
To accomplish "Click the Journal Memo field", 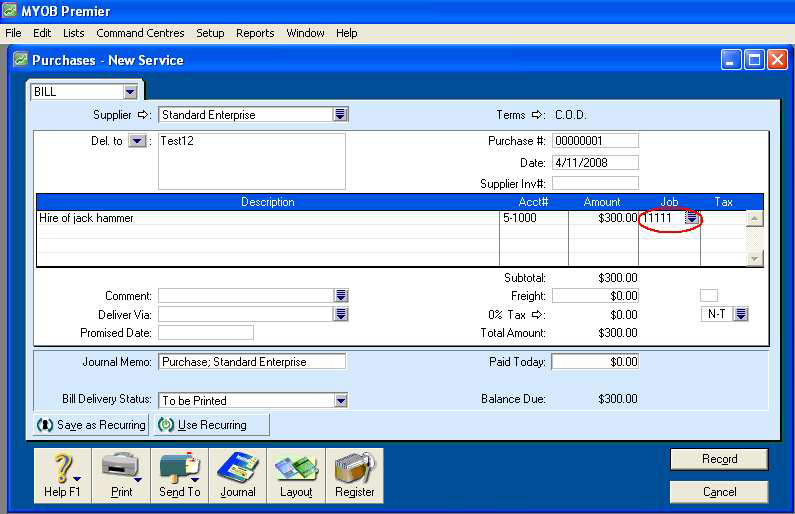I will (x=252, y=361).
